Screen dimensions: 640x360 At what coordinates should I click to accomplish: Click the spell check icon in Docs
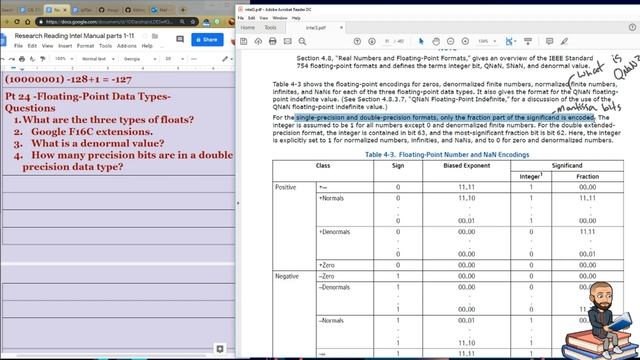click(x=32, y=59)
